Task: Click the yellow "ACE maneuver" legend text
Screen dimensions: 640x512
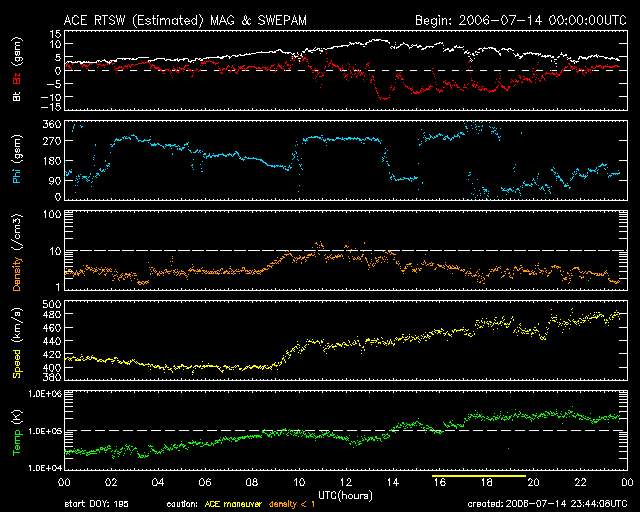Action: [x=233, y=504]
